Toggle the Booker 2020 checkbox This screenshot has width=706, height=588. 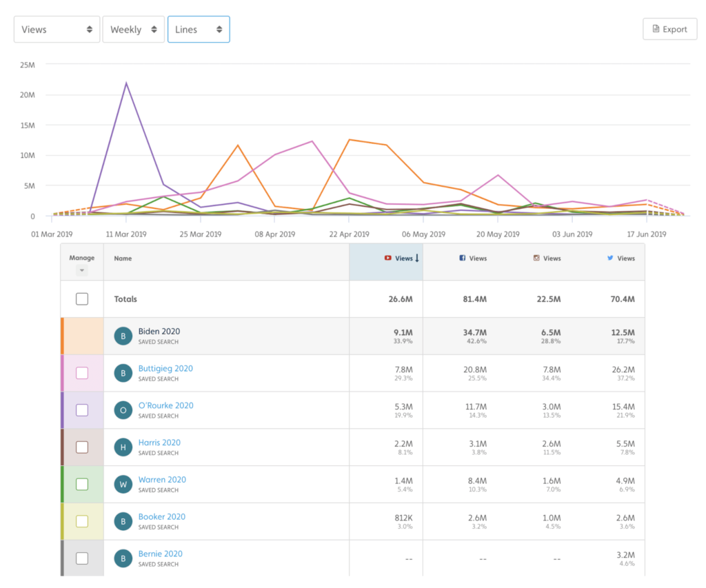pos(82,521)
